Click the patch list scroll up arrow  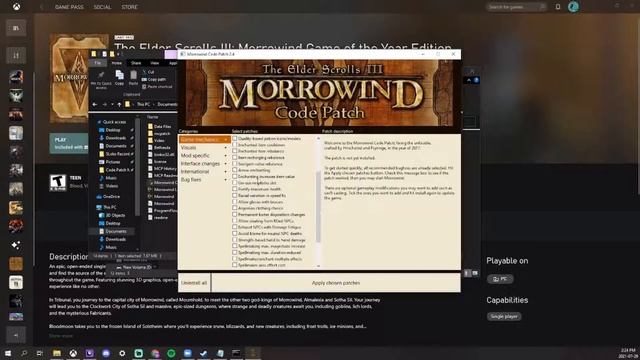(318, 139)
